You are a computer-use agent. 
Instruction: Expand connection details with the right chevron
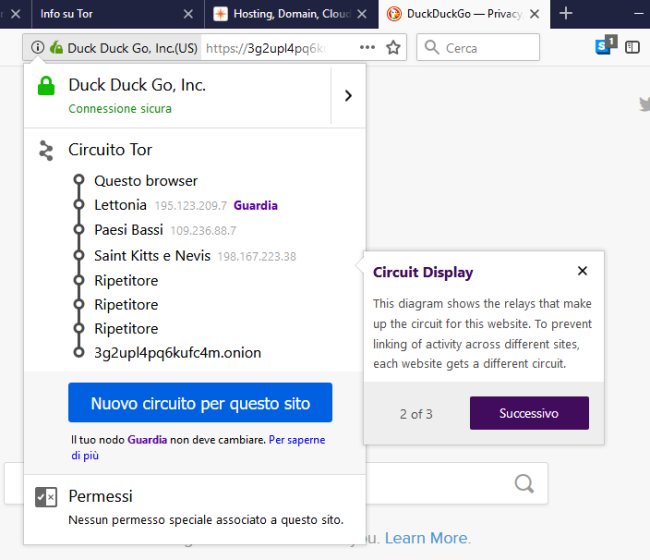pos(348,96)
